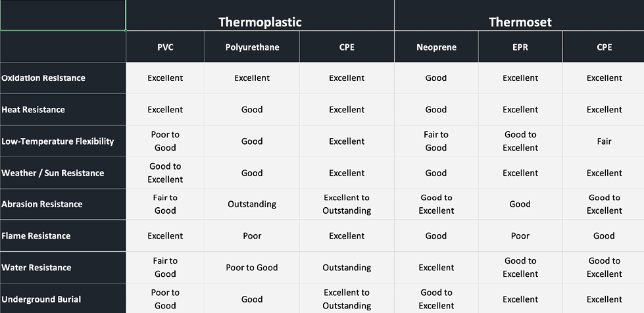
Task: Click the Water Resistance row label
Action: (x=63, y=268)
